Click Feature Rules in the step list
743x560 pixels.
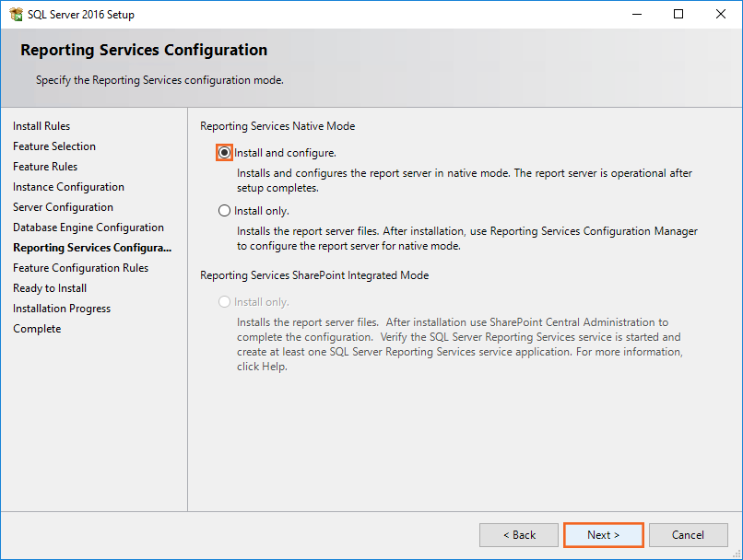[45, 167]
